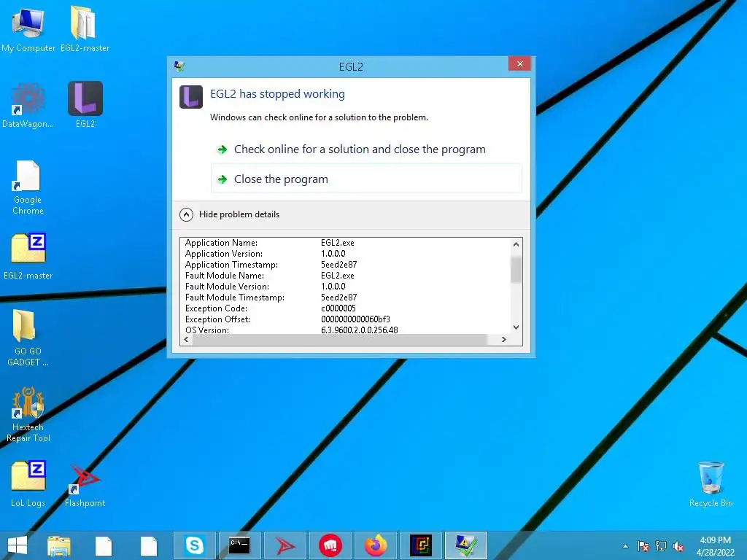Show hidden system tray icons
Screen dimensions: 747x560
[625, 546]
